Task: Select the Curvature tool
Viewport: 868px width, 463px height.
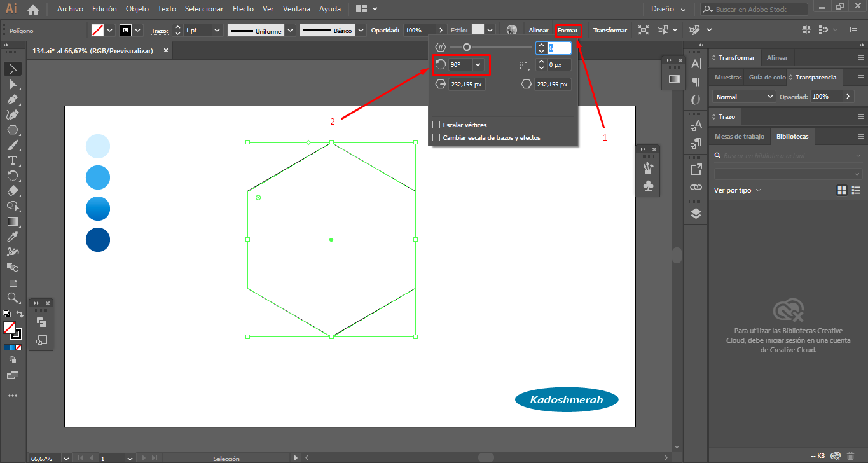Action: (12, 114)
